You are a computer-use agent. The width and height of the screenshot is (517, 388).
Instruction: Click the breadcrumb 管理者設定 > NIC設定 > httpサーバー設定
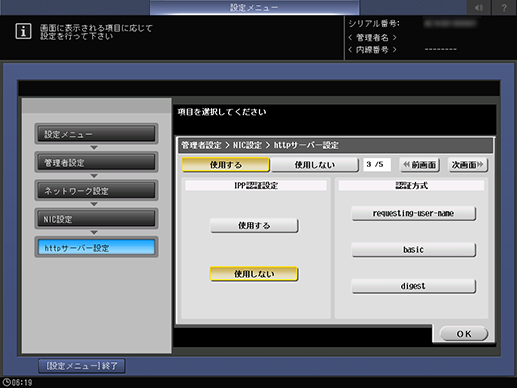point(260,145)
